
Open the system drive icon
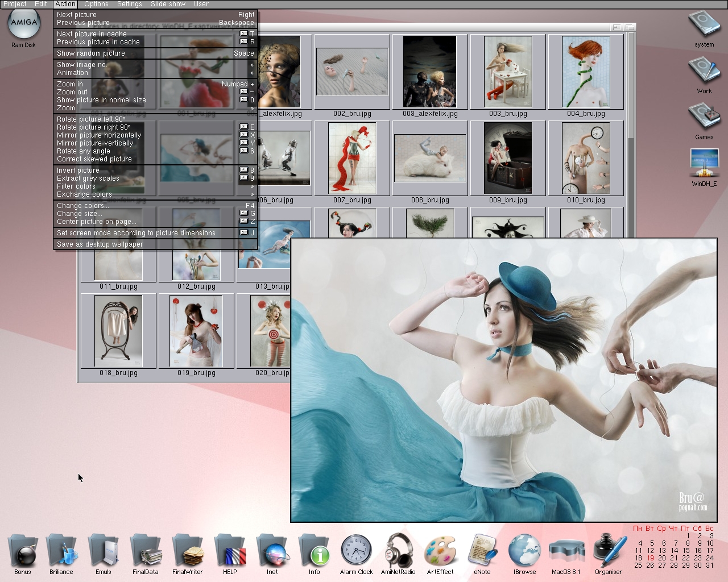[704, 26]
